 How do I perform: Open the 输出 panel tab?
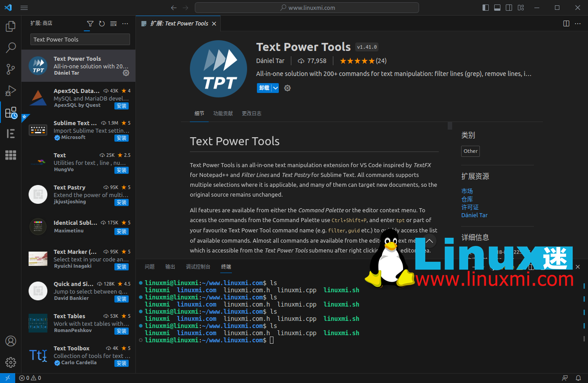pos(170,267)
